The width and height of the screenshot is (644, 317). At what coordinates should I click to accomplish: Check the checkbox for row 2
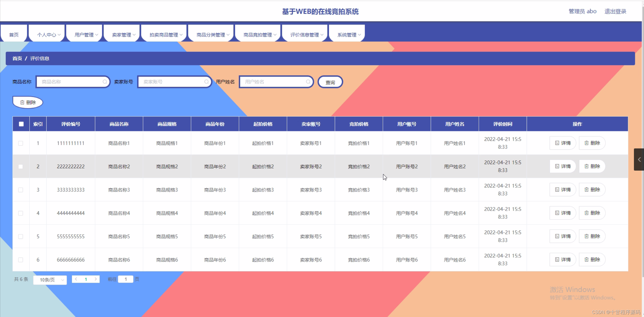click(21, 167)
